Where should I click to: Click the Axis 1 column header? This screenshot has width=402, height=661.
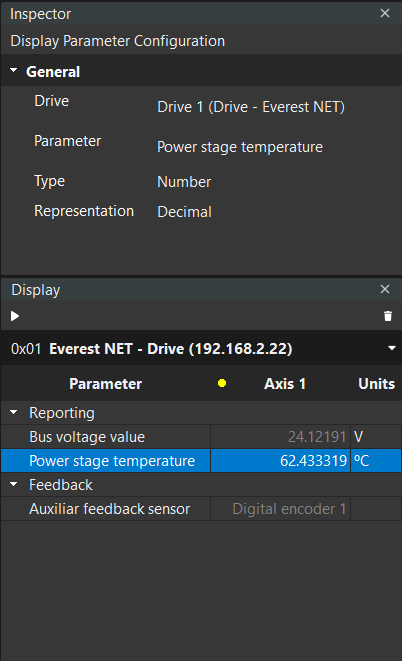click(285, 384)
